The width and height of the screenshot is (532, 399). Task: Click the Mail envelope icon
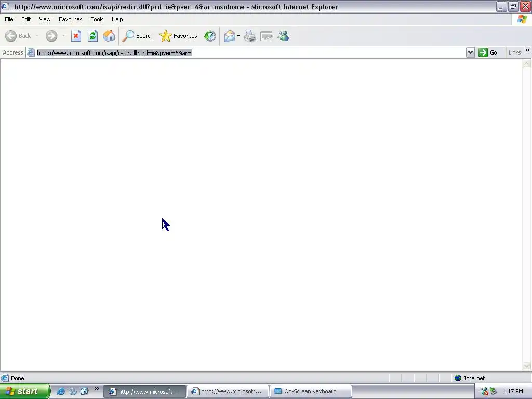[230, 36]
